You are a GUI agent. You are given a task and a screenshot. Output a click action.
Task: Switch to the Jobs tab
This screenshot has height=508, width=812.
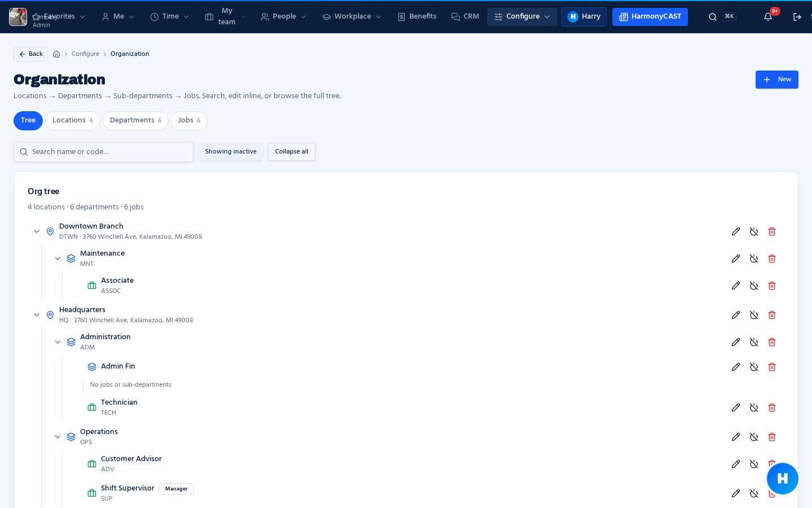(x=189, y=121)
